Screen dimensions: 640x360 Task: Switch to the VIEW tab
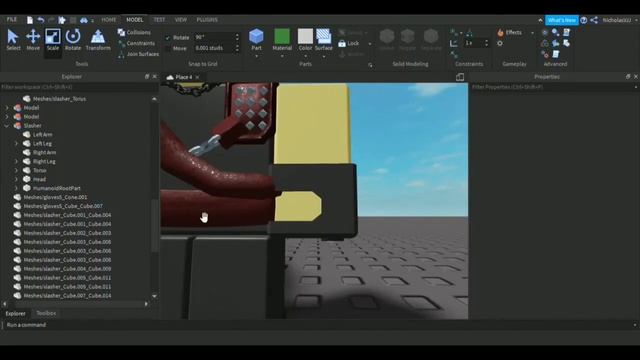[x=180, y=20]
